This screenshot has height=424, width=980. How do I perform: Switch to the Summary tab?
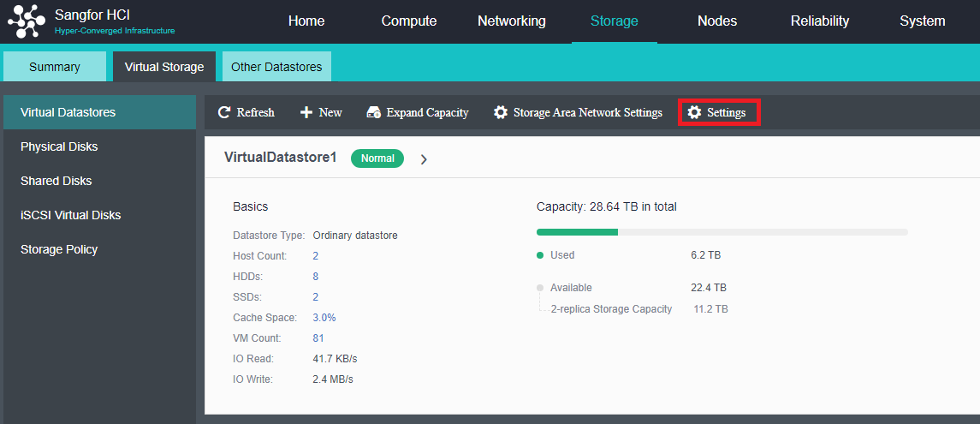click(x=55, y=67)
